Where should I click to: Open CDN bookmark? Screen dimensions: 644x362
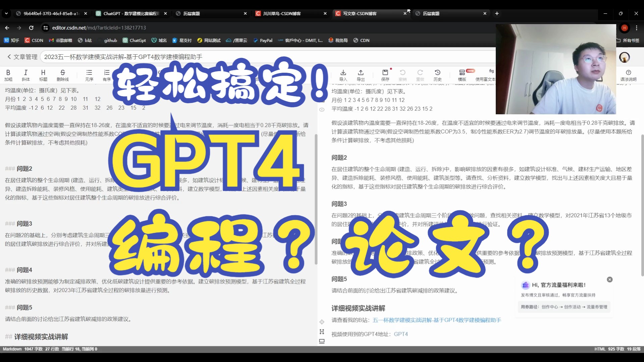[x=361, y=40]
